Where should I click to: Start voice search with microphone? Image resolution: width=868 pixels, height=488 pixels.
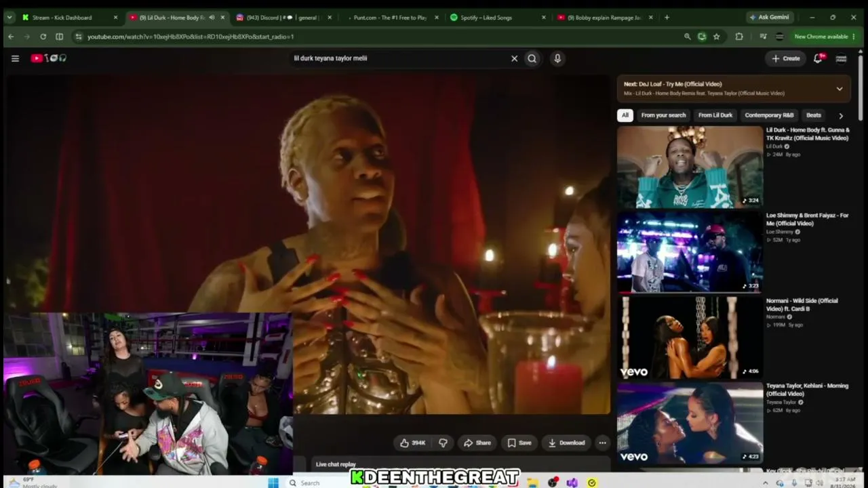tap(557, 58)
